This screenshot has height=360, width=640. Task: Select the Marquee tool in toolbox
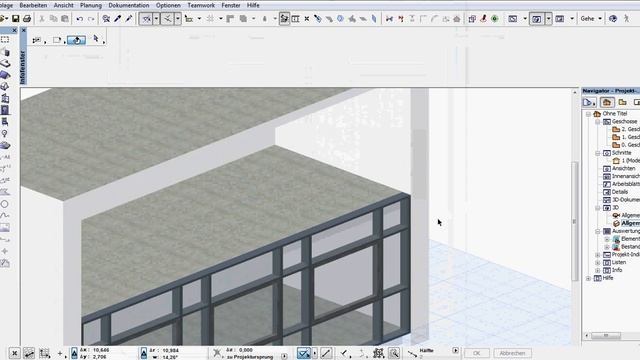5,40
